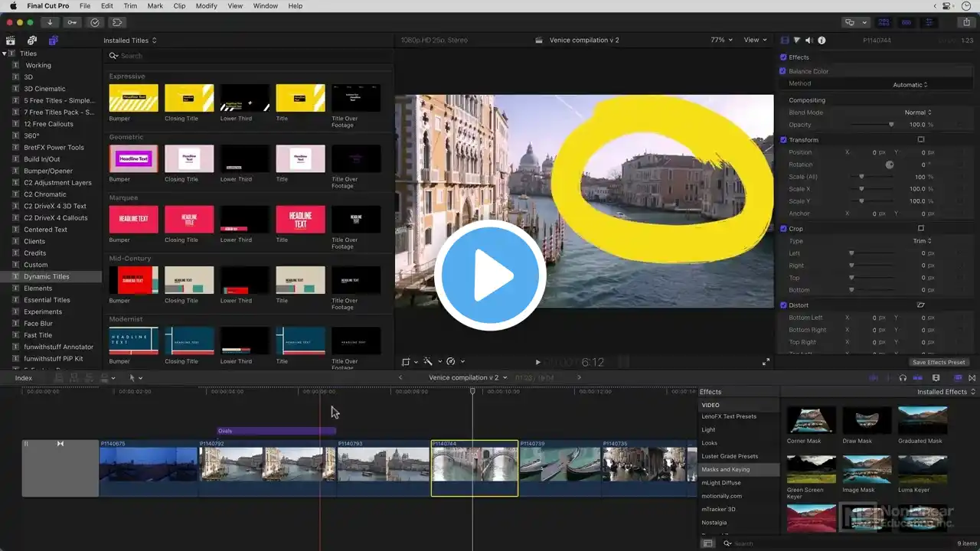980x551 pixels.
Task: Open the Blend Mode Normal dropdown
Action: [918, 112]
